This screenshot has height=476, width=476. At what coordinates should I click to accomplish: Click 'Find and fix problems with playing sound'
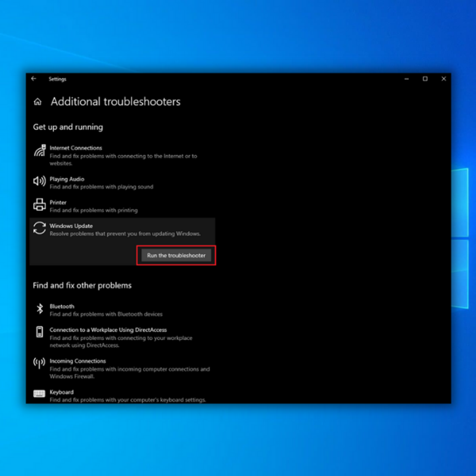point(101,187)
